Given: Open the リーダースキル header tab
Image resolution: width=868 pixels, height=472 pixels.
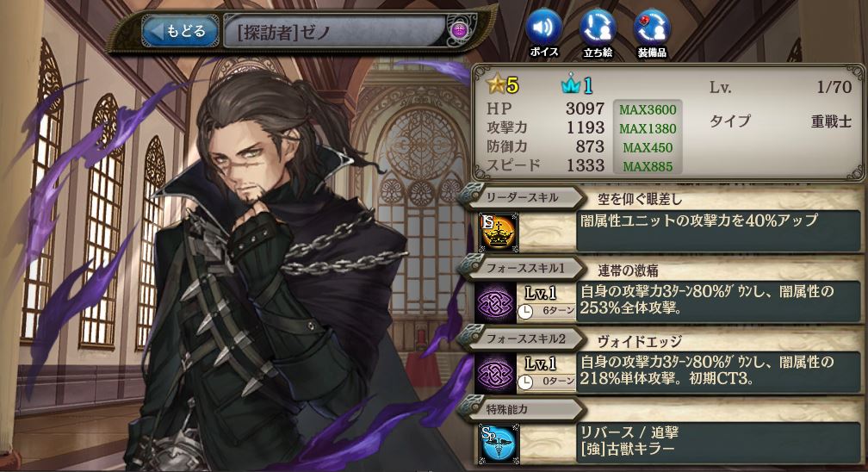Looking at the screenshot, I should tap(522, 197).
